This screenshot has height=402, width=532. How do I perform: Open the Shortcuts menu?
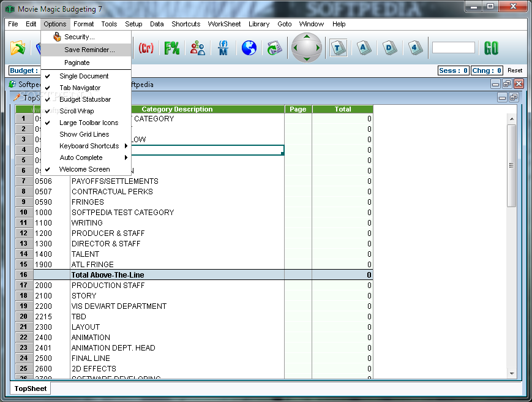tap(186, 24)
